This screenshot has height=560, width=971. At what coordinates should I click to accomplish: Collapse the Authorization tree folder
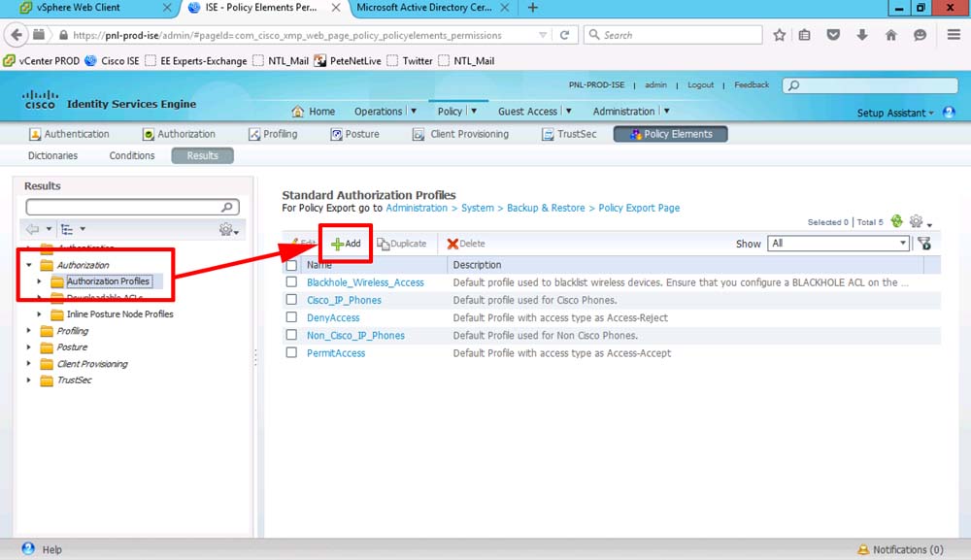tap(29, 265)
